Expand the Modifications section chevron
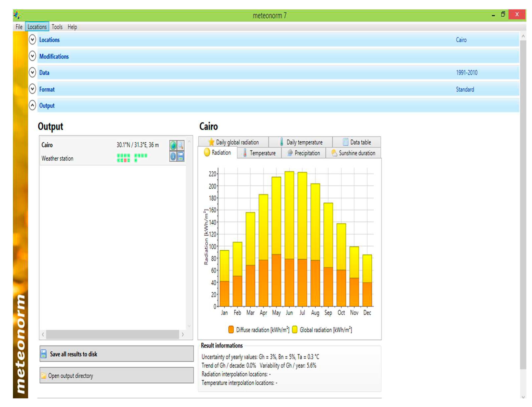 coord(32,56)
